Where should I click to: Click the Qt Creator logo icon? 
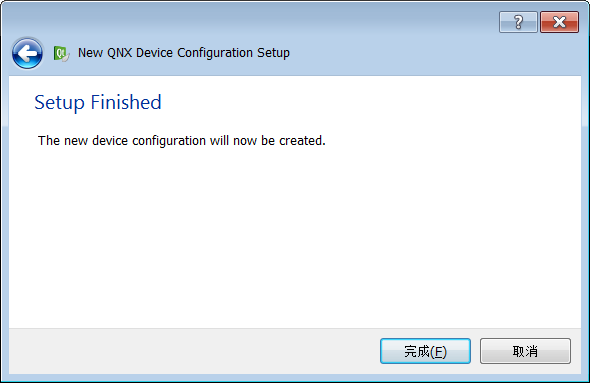point(61,53)
